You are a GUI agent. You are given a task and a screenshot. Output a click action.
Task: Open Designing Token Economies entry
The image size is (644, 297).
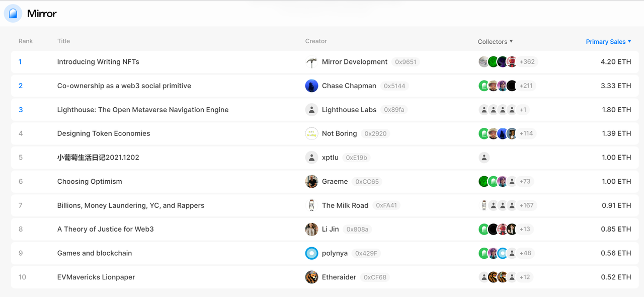pyautogui.click(x=104, y=133)
